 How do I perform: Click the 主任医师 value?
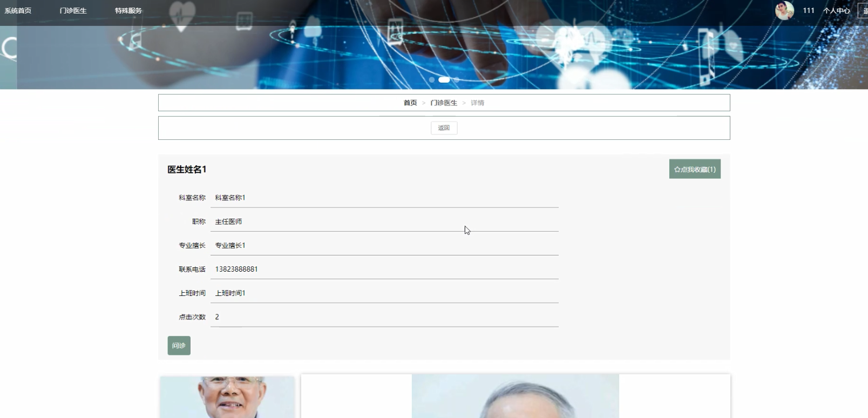pos(228,221)
